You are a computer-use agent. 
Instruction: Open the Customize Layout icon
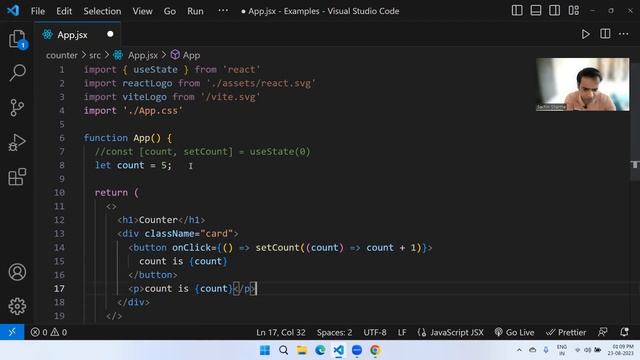point(573,11)
